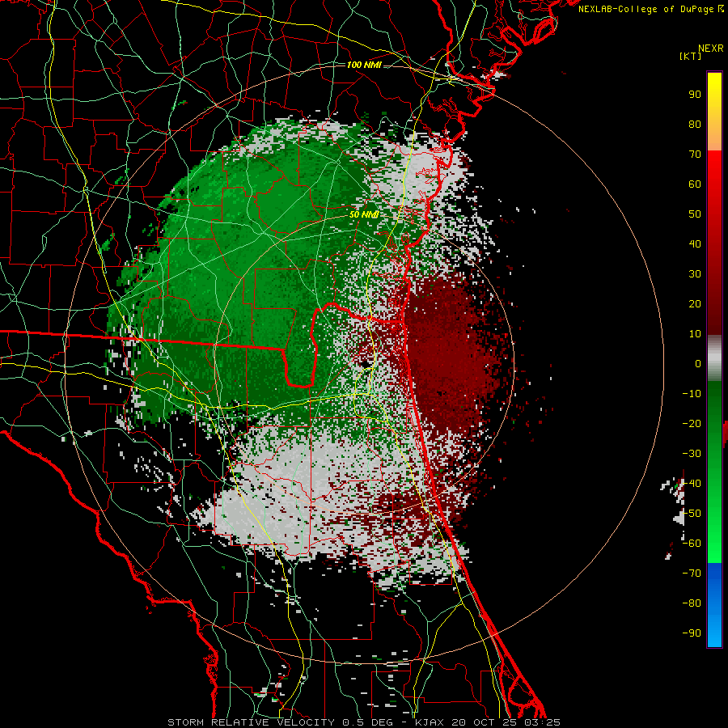Click the -60 value on velocity scale
Image resolution: width=728 pixels, height=728 pixels.
[x=692, y=544]
